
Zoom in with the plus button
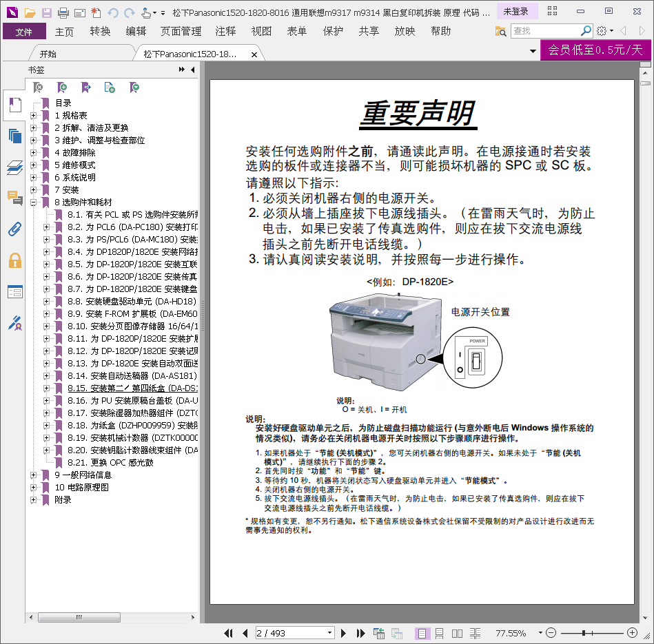pos(633,633)
